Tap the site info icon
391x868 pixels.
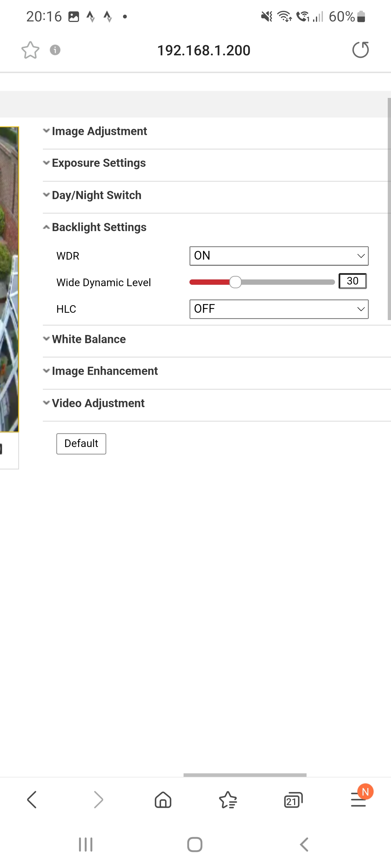pos(55,50)
